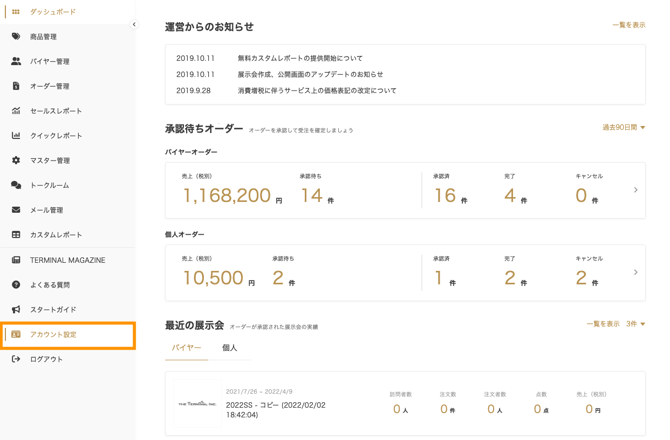Switch to the 個人 tab
This screenshot has height=440, width=670.
coord(229,348)
